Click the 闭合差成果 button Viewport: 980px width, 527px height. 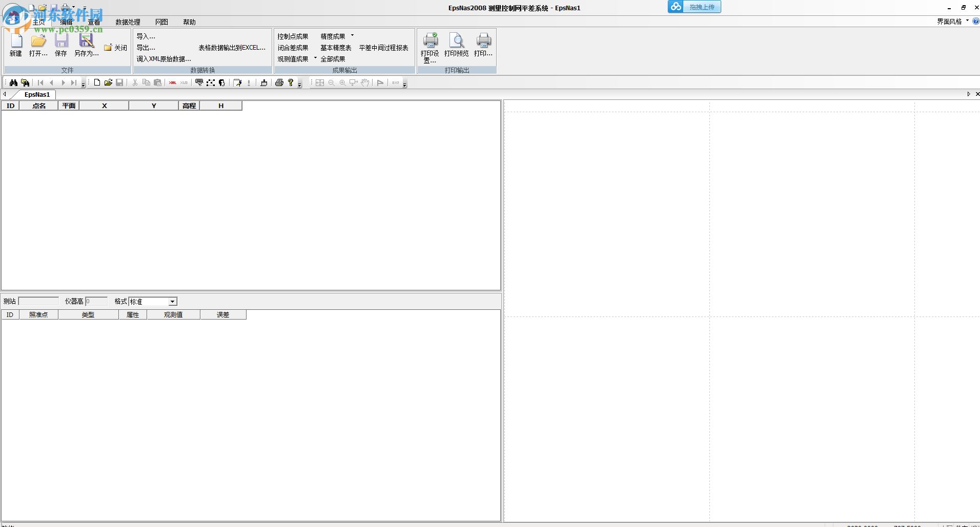pyautogui.click(x=293, y=48)
